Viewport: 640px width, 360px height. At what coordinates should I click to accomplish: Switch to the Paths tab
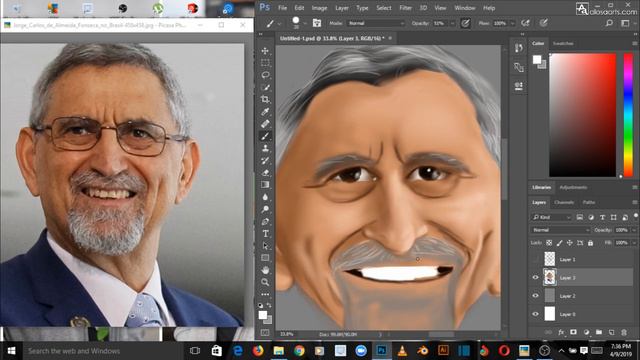pos(589,202)
